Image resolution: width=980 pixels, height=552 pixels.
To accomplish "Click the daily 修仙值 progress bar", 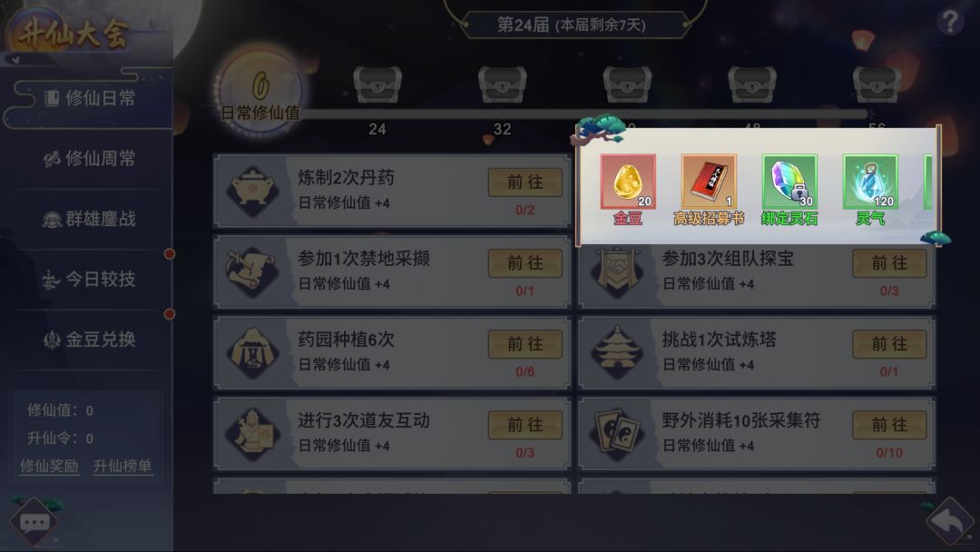I will point(584,114).
